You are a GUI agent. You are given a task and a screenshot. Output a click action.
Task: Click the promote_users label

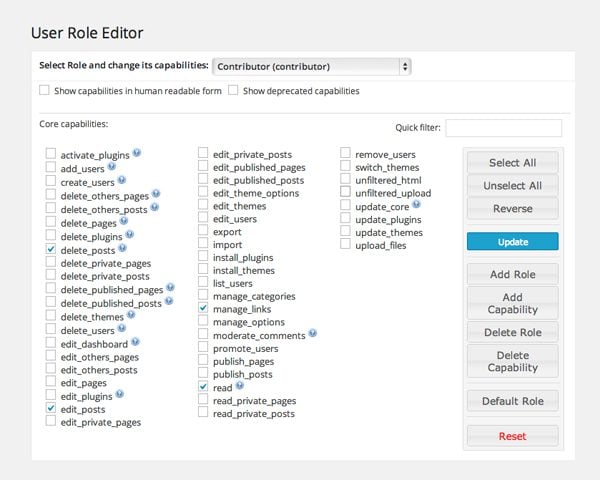(246, 349)
